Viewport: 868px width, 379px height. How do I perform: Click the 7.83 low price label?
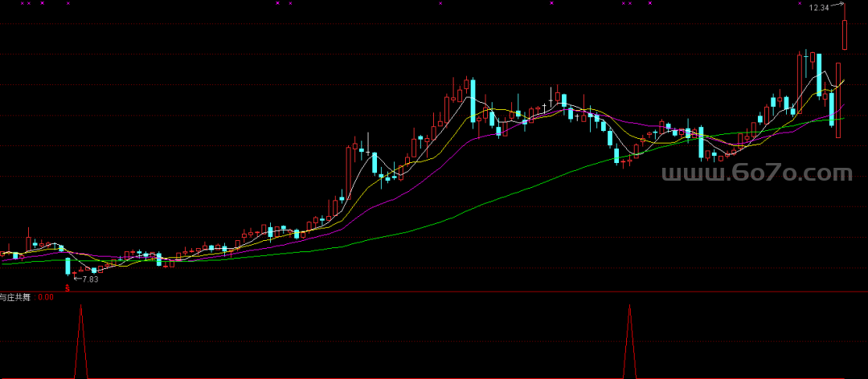89,279
